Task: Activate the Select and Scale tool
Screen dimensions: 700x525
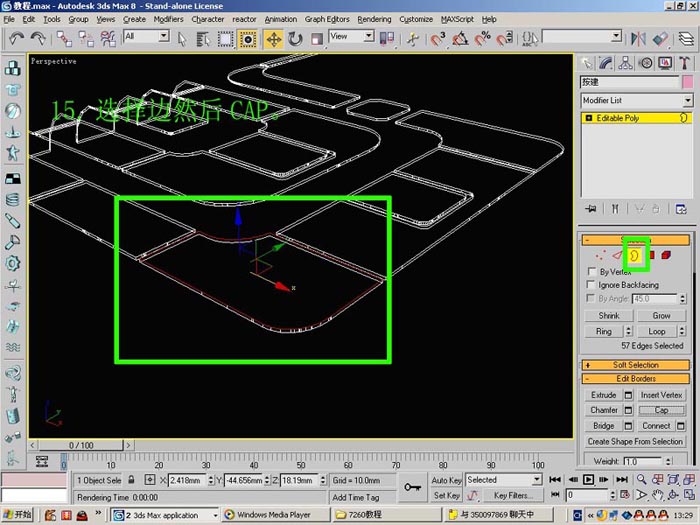Action: tap(317, 39)
